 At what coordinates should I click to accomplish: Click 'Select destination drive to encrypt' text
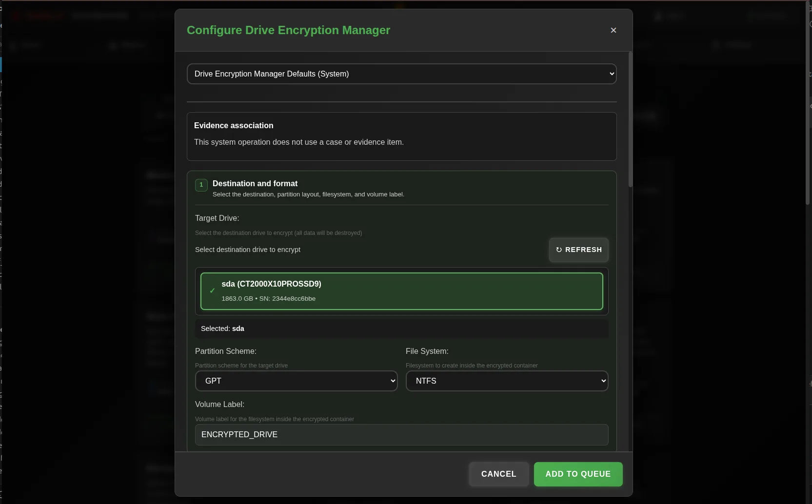coord(248,250)
